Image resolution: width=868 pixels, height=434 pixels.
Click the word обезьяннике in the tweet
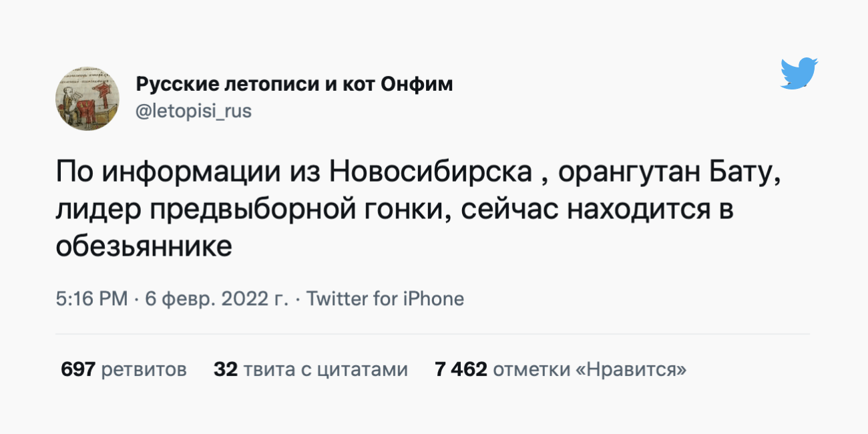point(144,247)
